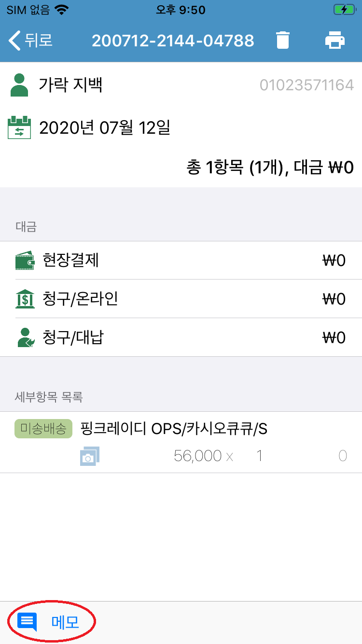
Task: Tap the bank icon for 청구/온라인
Action: 25,299
